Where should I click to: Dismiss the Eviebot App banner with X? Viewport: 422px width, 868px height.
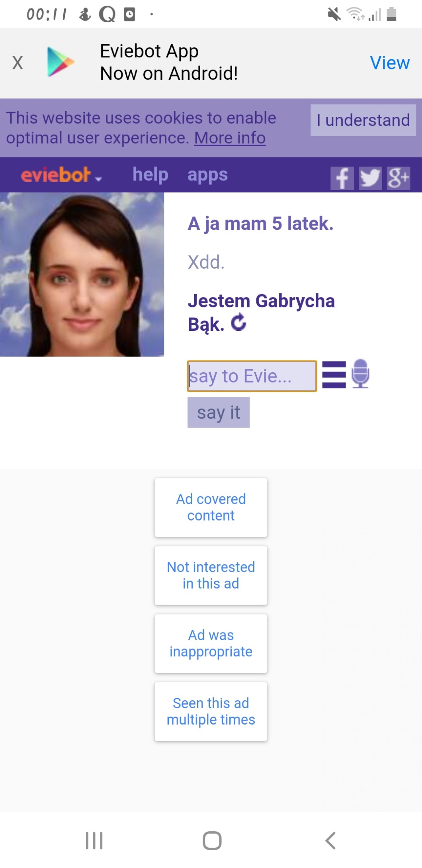coord(18,63)
